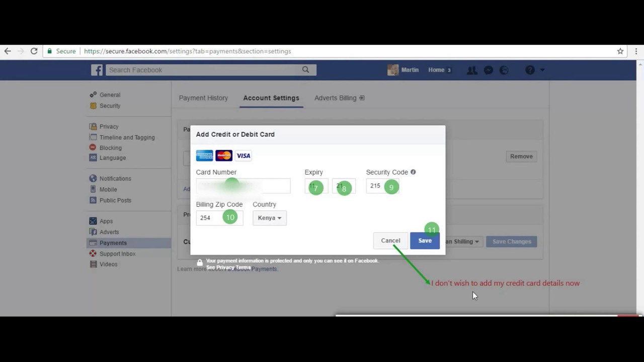The width and height of the screenshot is (644, 362).
Task: Open Public Posts in the sidebar
Action: pos(115,200)
